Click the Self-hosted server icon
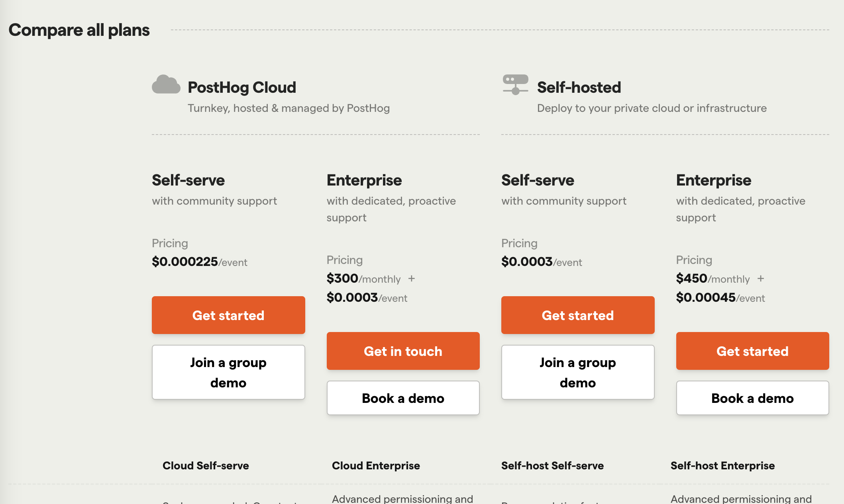The width and height of the screenshot is (844, 504). click(x=515, y=84)
